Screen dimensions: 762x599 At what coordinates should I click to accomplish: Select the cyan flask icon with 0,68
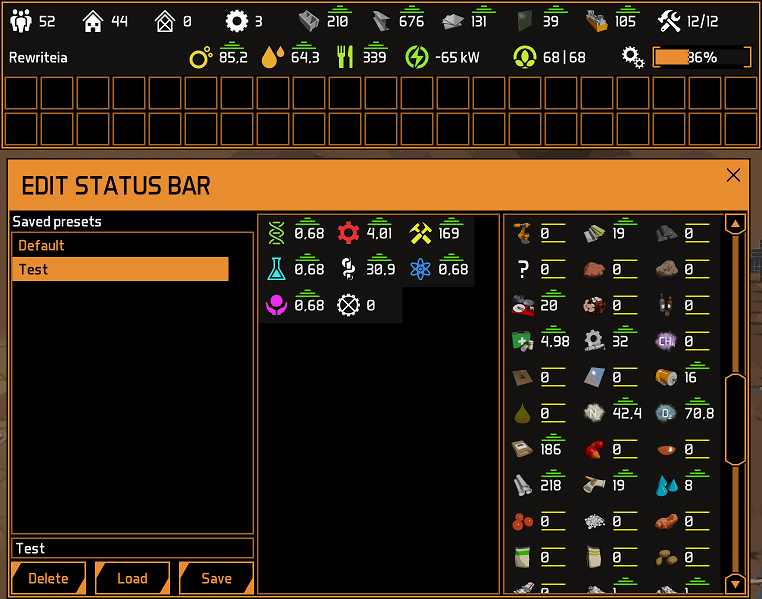click(276, 269)
